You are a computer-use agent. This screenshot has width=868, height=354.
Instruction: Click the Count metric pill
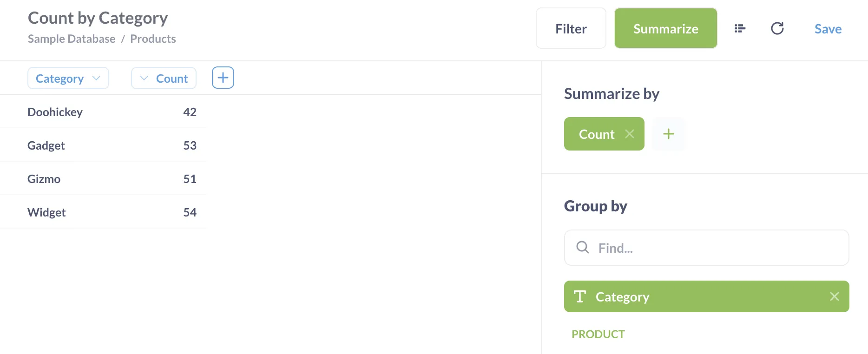(x=597, y=134)
